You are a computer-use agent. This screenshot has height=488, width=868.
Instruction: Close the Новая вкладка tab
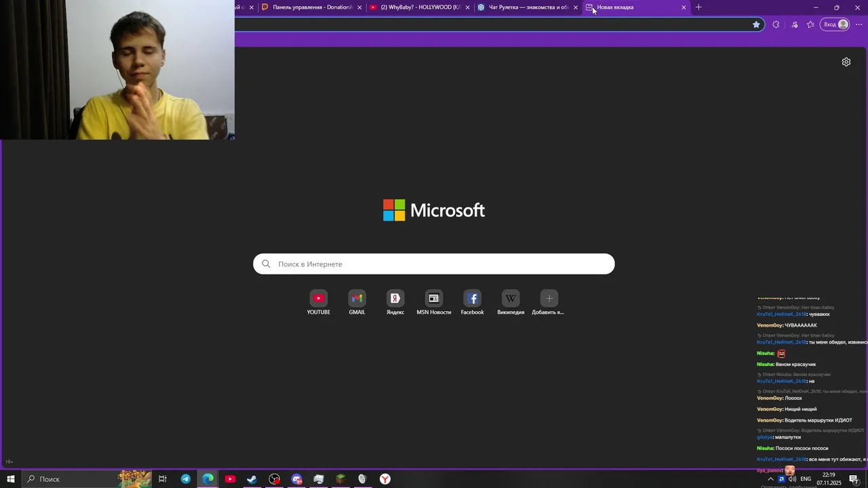[x=684, y=7]
